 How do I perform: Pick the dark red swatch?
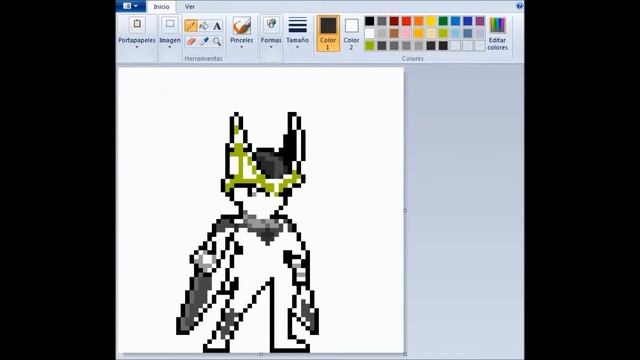click(x=394, y=21)
